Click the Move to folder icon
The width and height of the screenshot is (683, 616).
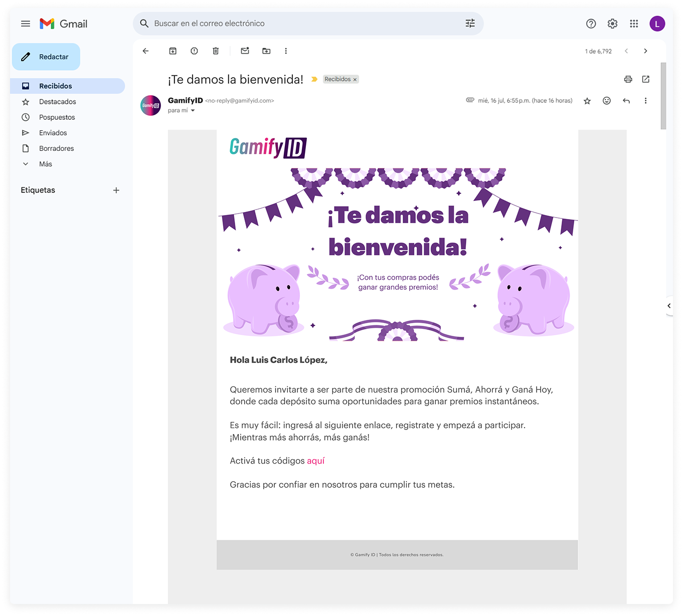click(266, 51)
